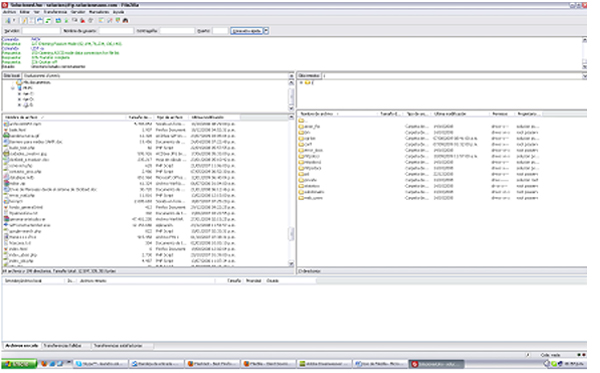Reconnect to the last server icon
Image resolution: width=600 pixels, height=373 pixels.
(90, 20)
